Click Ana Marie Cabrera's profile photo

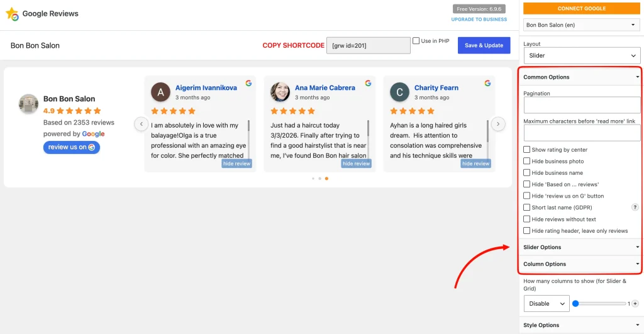[x=280, y=92]
